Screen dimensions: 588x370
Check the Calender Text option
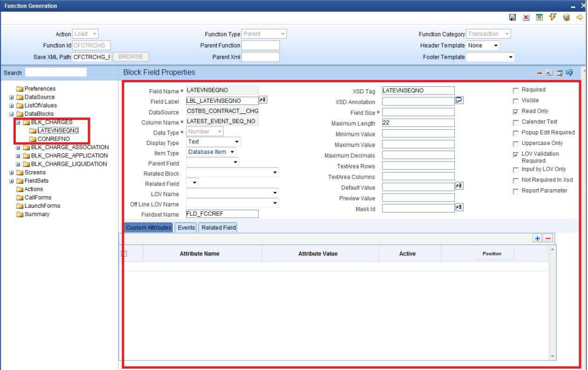(x=516, y=122)
